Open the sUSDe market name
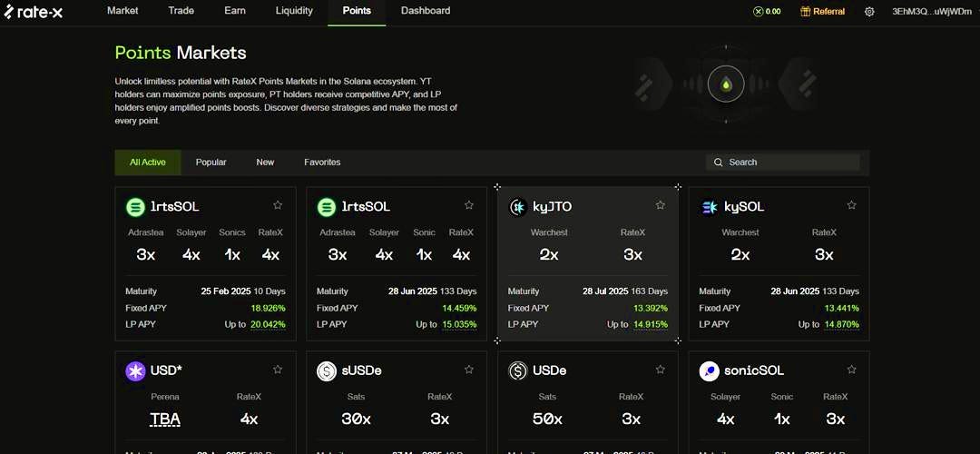The image size is (980, 454). tap(361, 370)
